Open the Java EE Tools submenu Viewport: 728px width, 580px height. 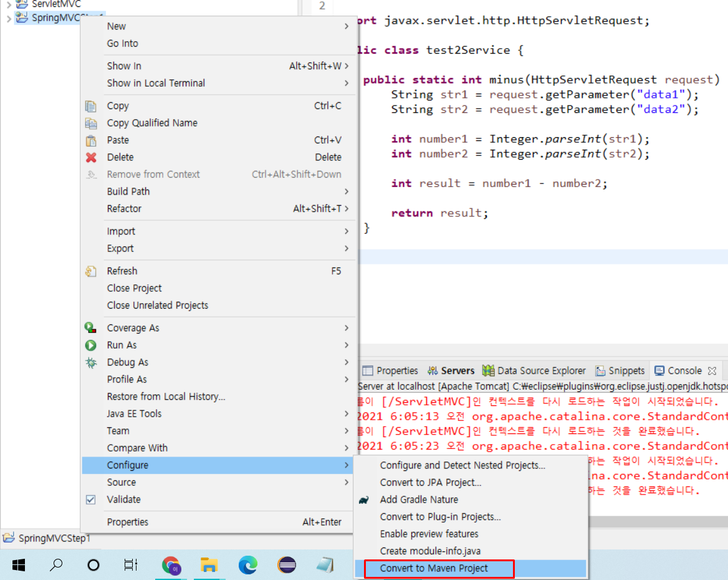pyautogui.click(x=218, y=413)
